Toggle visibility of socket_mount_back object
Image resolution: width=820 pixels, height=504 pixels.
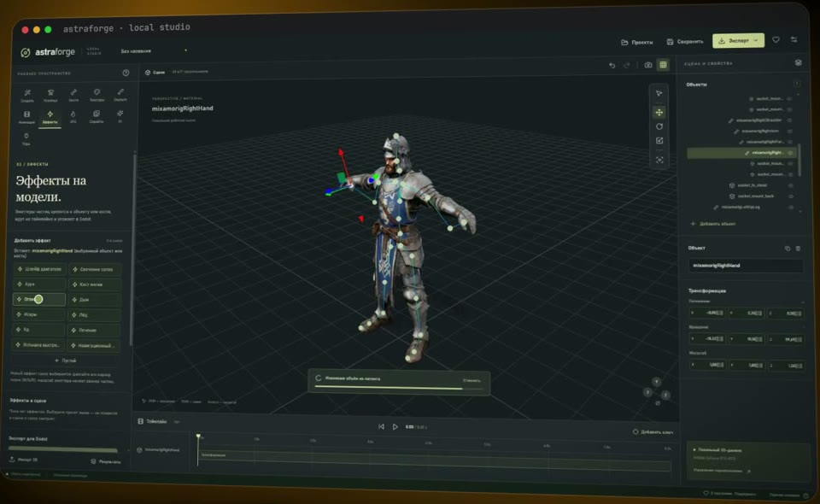791,196
